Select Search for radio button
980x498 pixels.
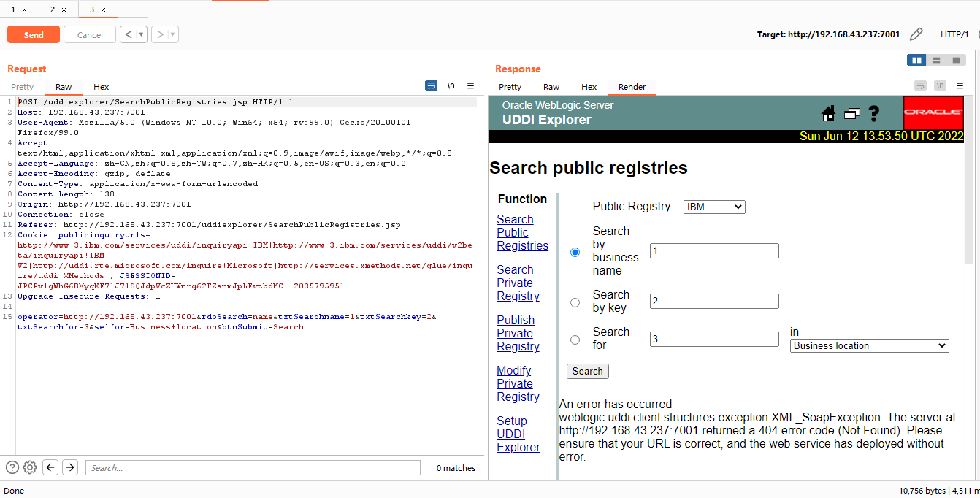pos(575,340)
